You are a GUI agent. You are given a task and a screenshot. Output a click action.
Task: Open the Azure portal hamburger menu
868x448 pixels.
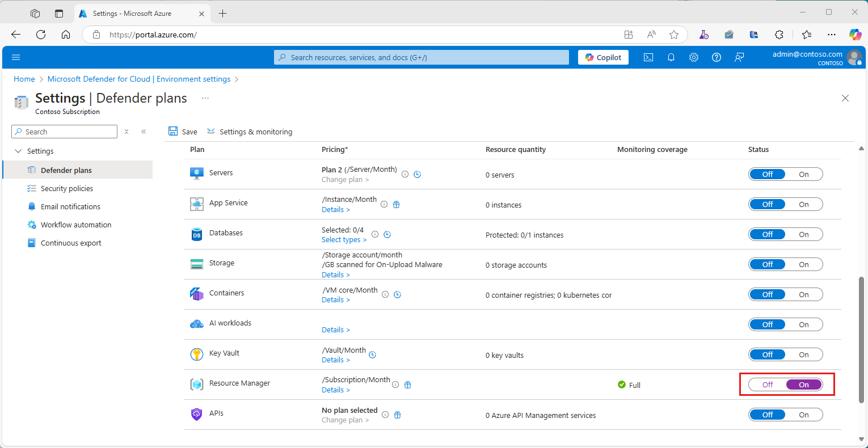pyautogui.click(x=16, y=57)
